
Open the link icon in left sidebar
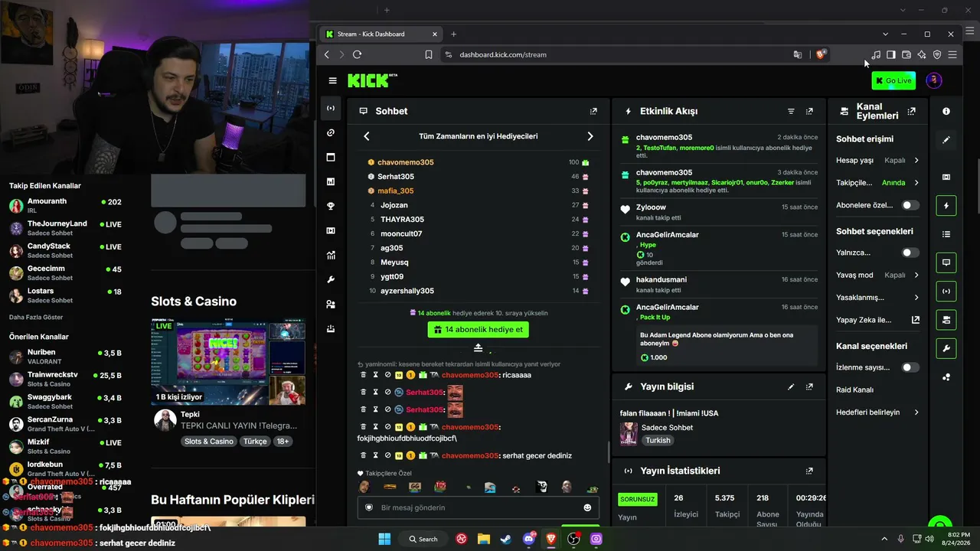331,132
